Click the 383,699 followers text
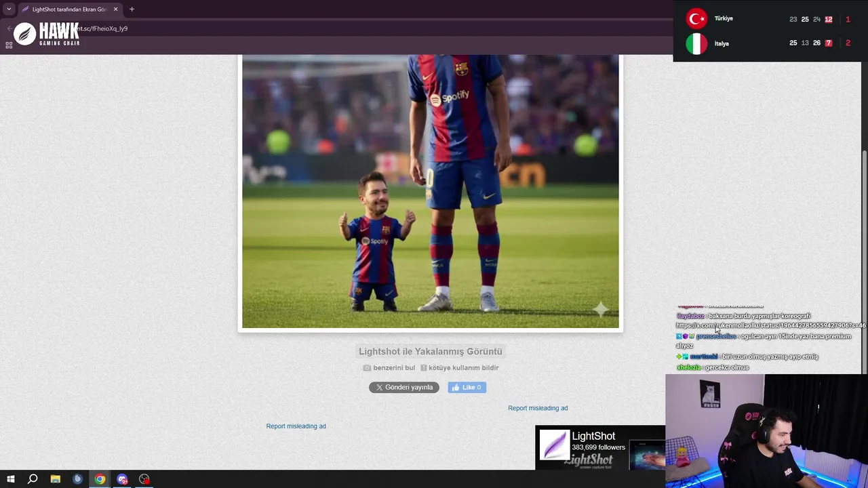The image size is (868, 488). tap(598, 447)
